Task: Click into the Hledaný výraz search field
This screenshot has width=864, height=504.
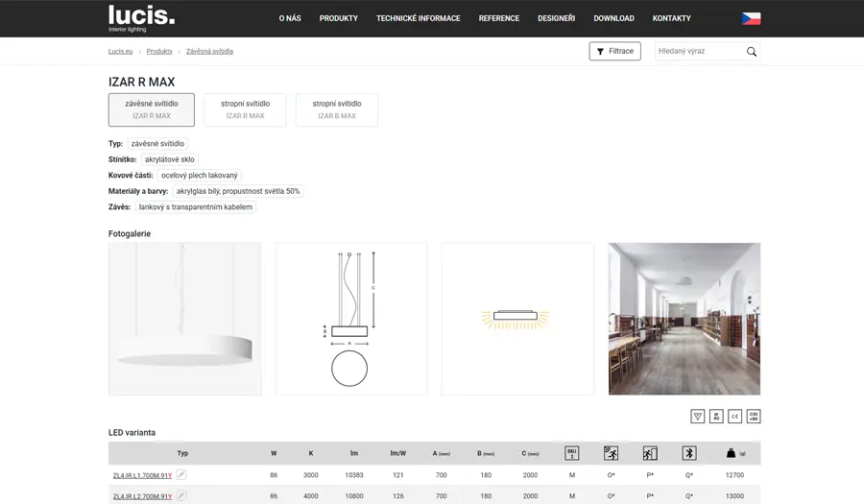Action: click(698, 51)
